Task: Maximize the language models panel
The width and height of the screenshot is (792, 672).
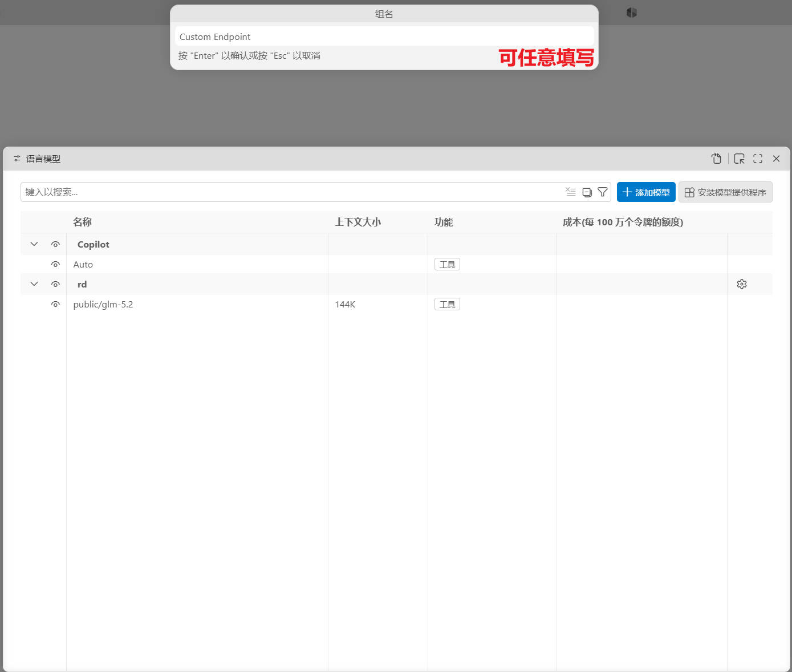Action: pos(758,159)
